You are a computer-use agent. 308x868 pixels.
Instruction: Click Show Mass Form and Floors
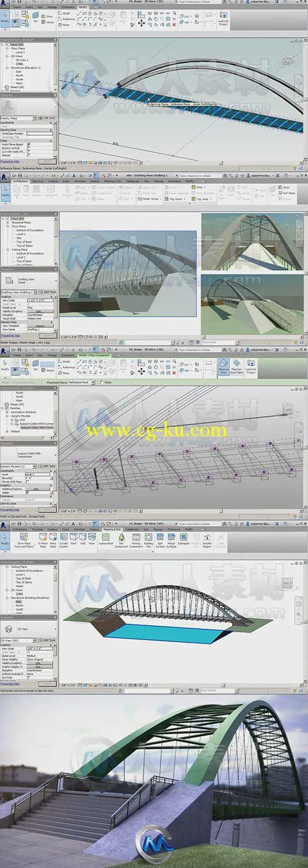coord(24,540)
